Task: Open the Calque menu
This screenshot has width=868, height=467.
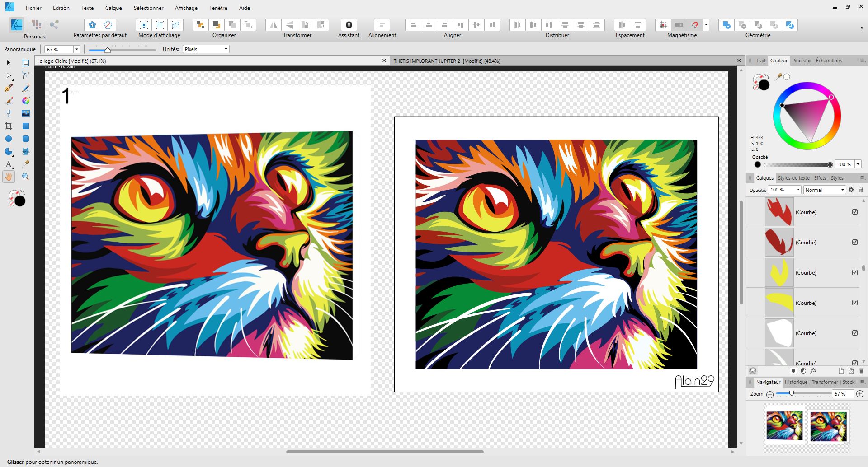Action: 113,8
